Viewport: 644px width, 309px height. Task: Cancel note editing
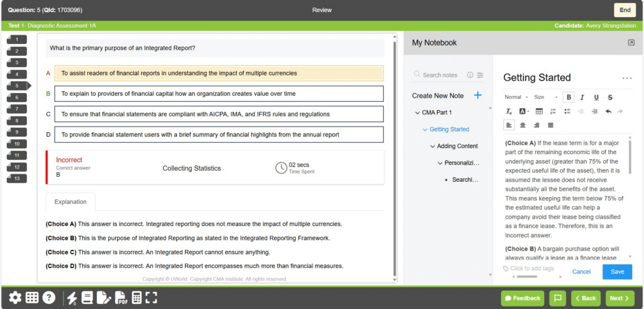pyautogui.click(x=582, y=272)
